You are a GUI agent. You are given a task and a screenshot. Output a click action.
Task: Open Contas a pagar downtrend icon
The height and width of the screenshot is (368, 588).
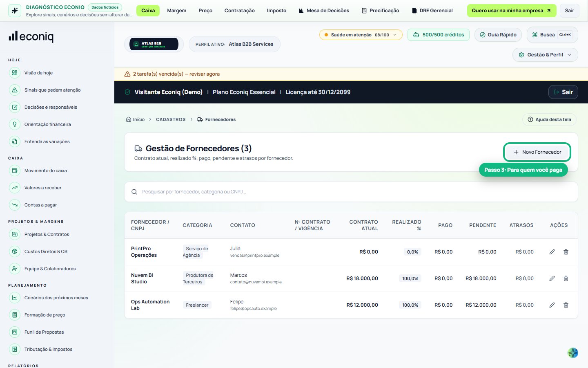15,205
